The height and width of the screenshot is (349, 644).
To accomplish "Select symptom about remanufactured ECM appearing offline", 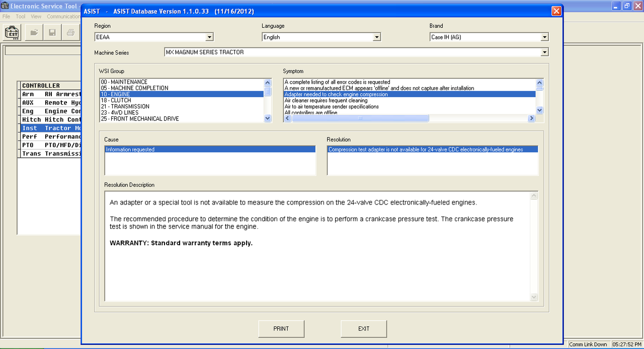I will pos(410,88).
